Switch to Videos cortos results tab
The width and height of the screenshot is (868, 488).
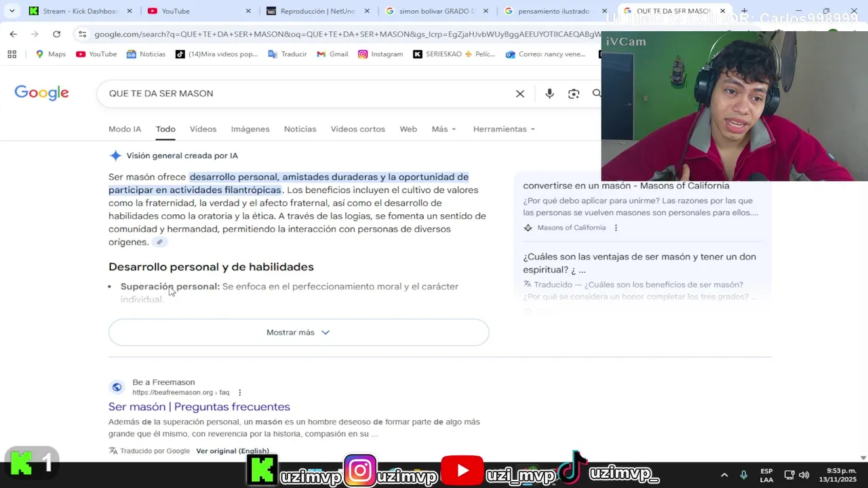coord(357,129)
